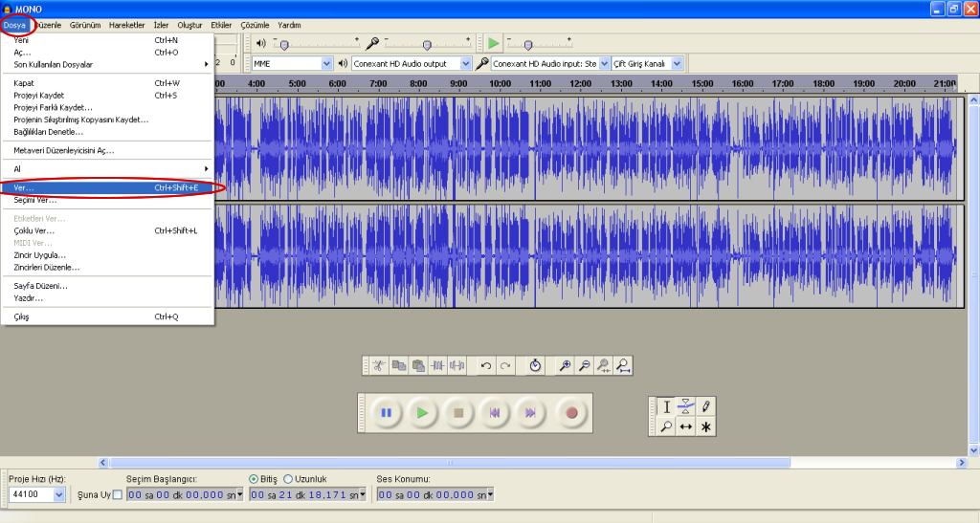Click the Stop transport button

pyautogui.click(x=458, y=412)
